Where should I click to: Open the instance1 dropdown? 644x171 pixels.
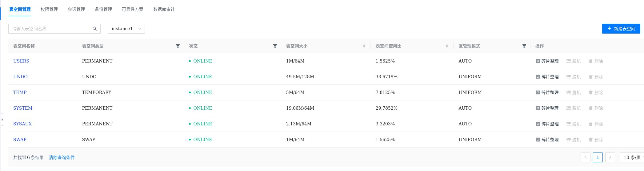(x=126, y=29)
